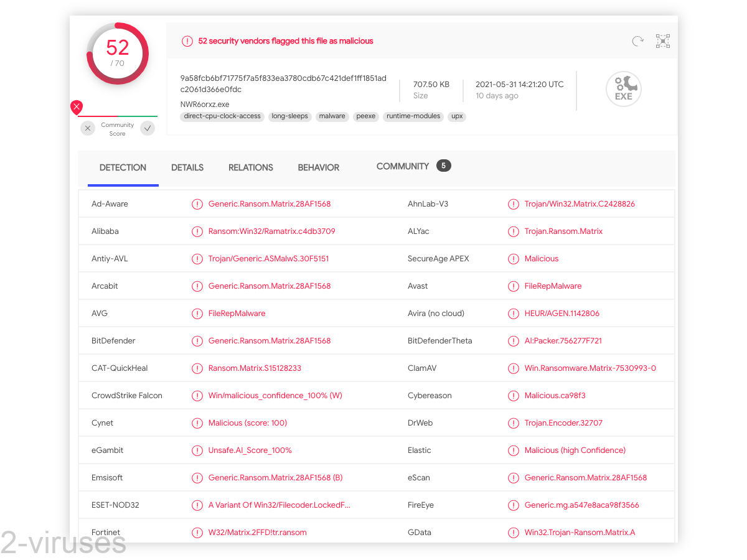The width and height of the screenshot is (747, 560).
Task: Select the malware tag
Action: coord(332,116)
